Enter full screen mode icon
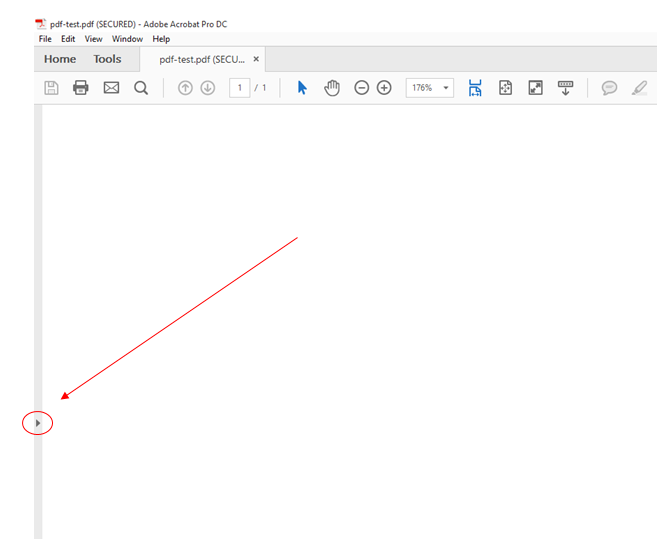Viewport: 660px width, 539px height. pyautogui.click(x=535, y=88)
